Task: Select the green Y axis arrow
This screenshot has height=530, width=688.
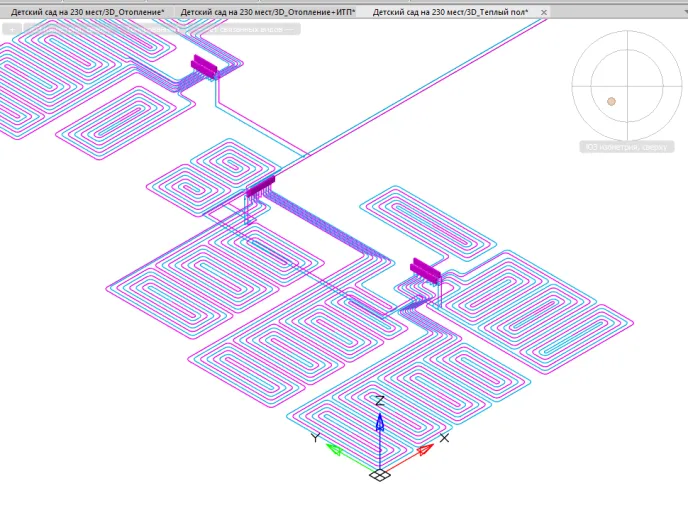Action: click(335, 450)
